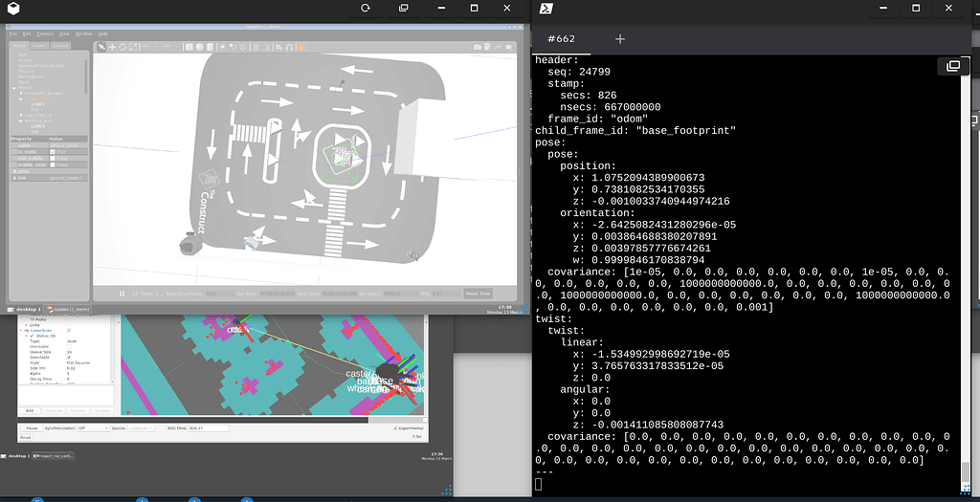
Task: Open the Camera menu in Gazebo
Action: pos(45,33)
